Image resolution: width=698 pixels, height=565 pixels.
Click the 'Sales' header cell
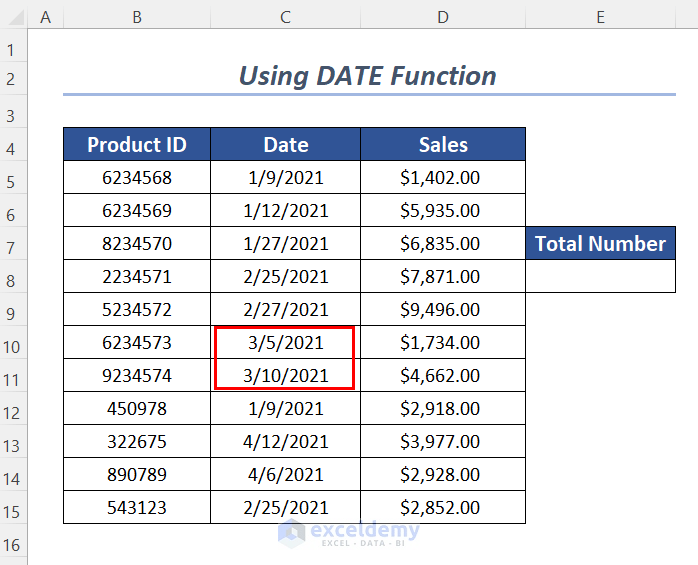click(x=443, y=144)
